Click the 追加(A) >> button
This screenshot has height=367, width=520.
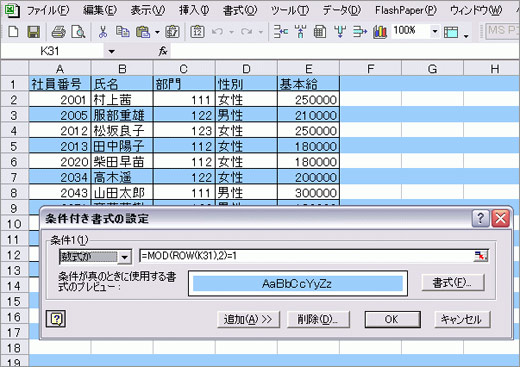[248, 319]
